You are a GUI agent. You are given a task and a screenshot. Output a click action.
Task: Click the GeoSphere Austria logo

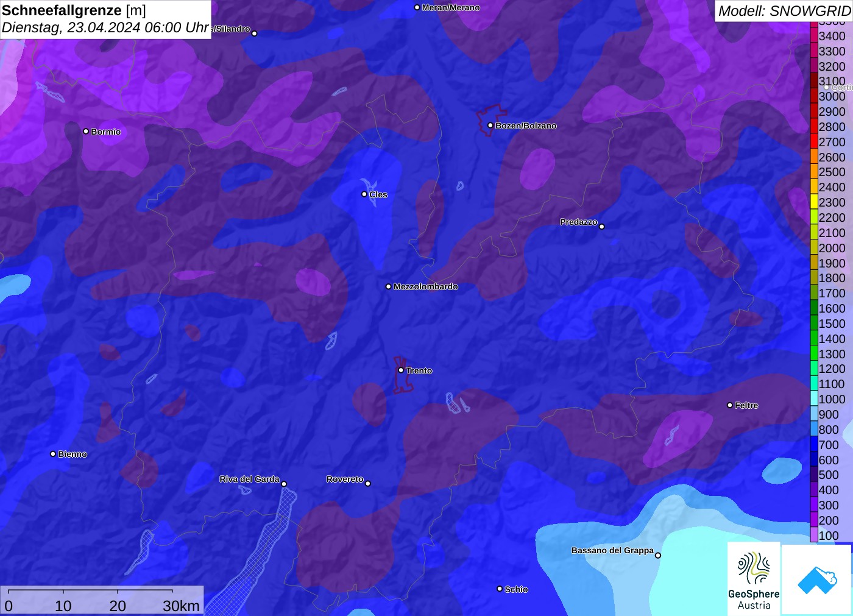click(754, 579)
